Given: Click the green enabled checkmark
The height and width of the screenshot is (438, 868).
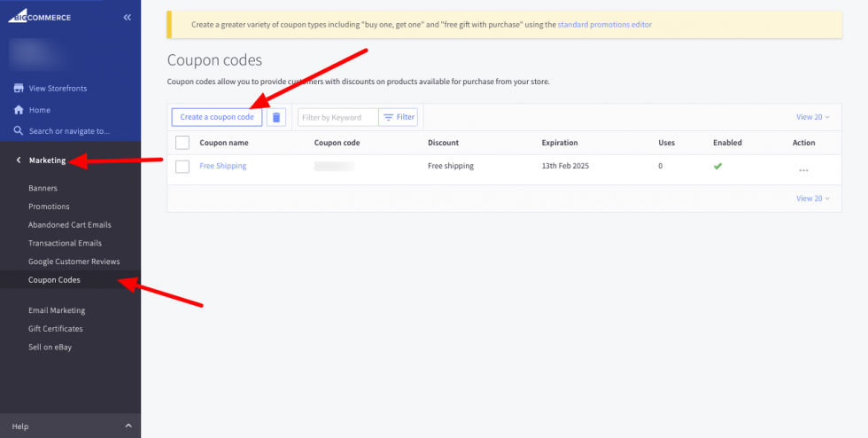Looking at the screenshot, I should click(x=717, y=166).
